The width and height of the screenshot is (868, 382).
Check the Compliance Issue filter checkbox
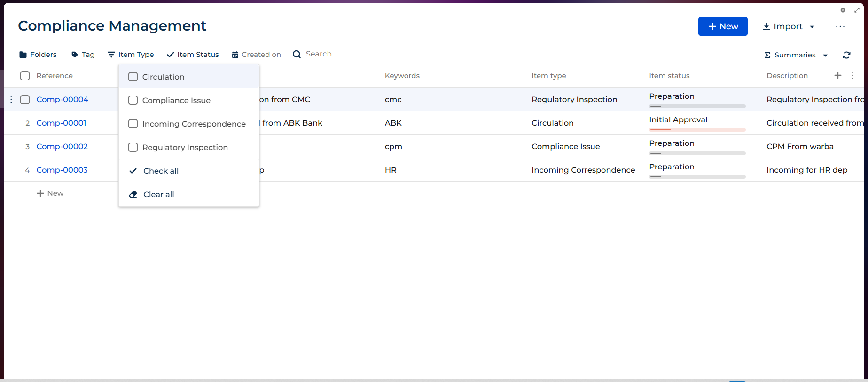pos(133,100)
